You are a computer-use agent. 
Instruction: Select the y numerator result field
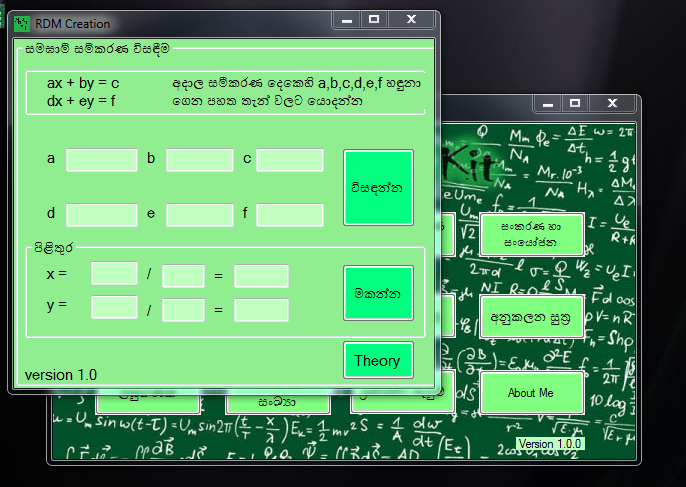coord(115,307)
